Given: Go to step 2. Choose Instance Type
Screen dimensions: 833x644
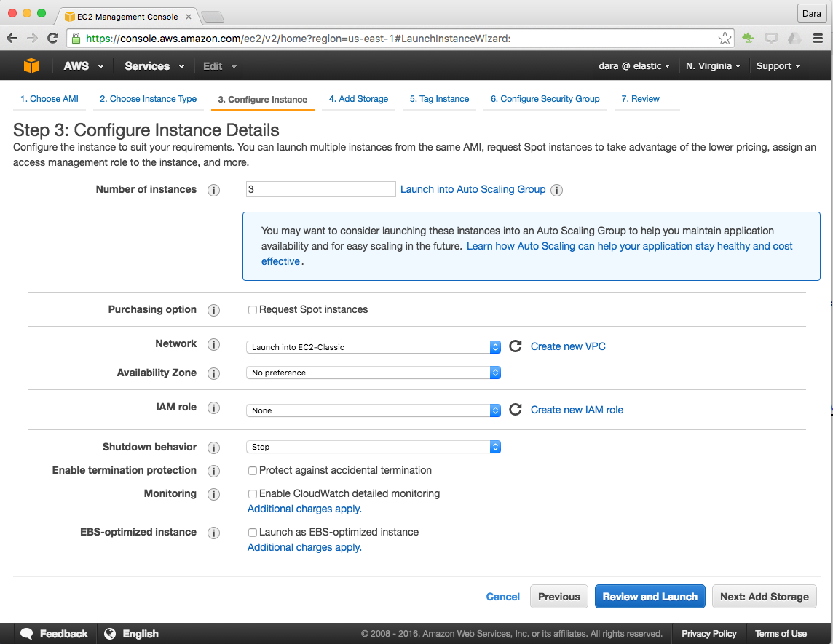Looking at the screenshot, I should pyautogui.click(x=149, y=99).
